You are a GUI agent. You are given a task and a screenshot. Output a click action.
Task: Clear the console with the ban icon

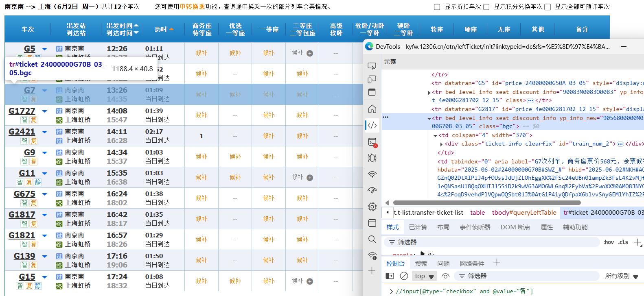pyautogui.click(x=404, y=276)
